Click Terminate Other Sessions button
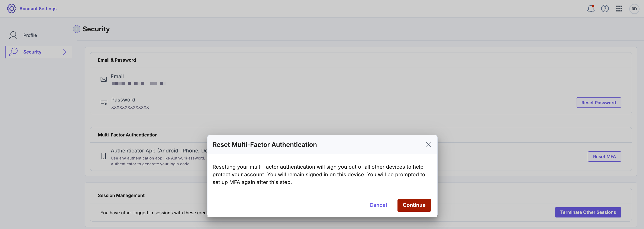The height and width of the screenshot is (229, 644). click(588, 212)
